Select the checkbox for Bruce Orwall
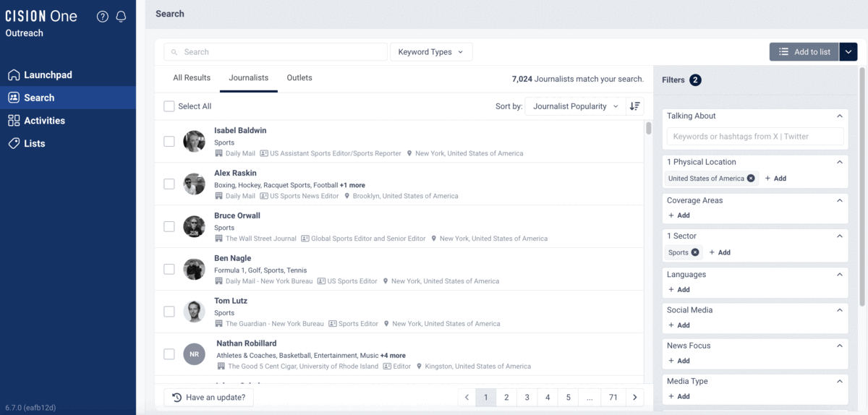This screenshot has height=415, width=868. pyautogui.click(x=169, y=226)
